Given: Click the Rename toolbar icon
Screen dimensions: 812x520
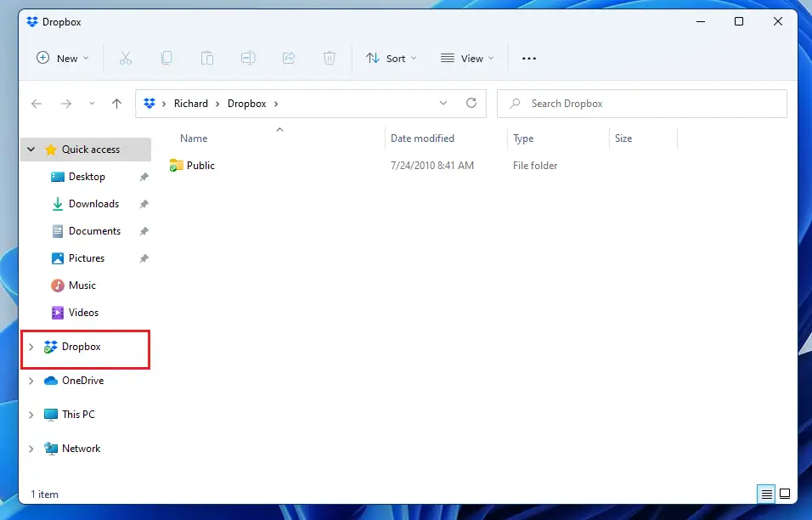Looking at the screenshot, I should coord(248,58).
